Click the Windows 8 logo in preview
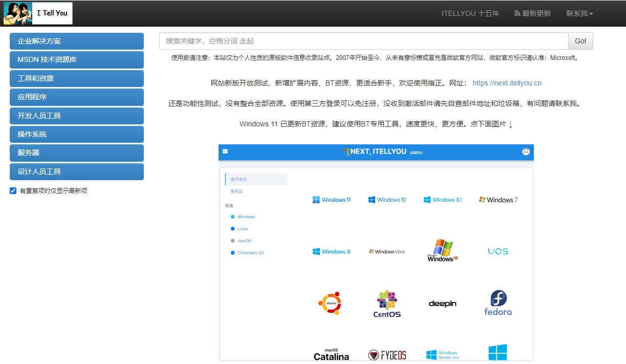This screenshot has height=364, width=626. (x=332, y=251)
